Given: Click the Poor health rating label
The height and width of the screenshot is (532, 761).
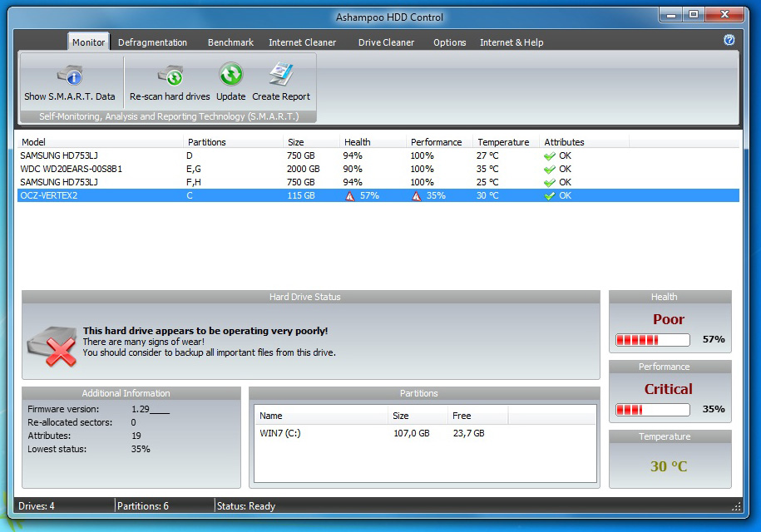Looking at the screenshot, I should (x=669, y=319).
